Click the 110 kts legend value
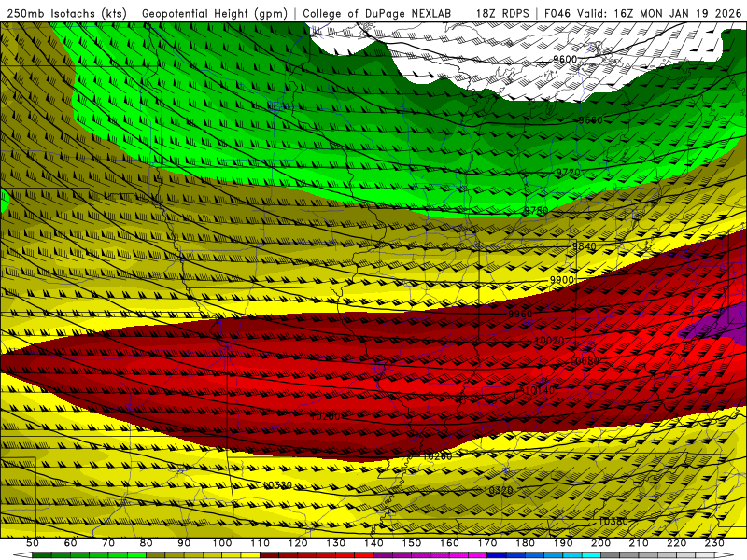This screenshot has height=560, width=747. (261, 543)
